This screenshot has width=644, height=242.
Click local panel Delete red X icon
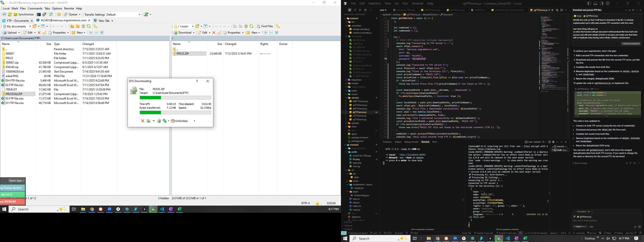pyautogui.click(x=39, y=33)
